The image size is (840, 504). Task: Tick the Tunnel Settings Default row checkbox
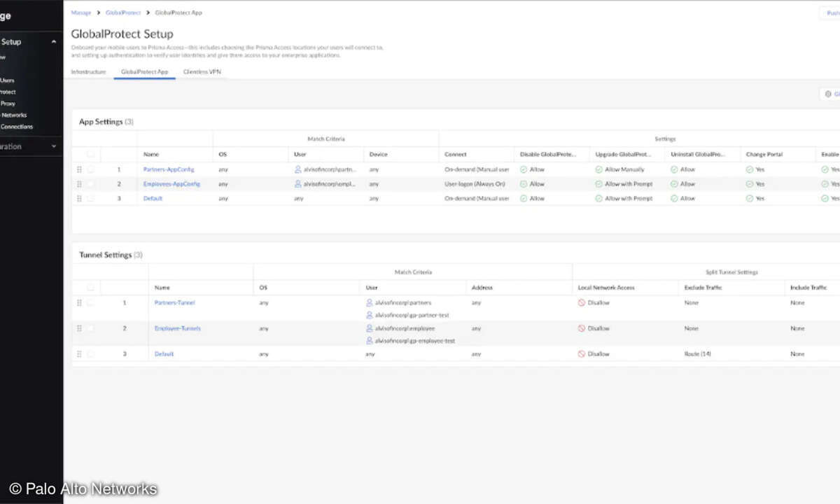[90, 354]
